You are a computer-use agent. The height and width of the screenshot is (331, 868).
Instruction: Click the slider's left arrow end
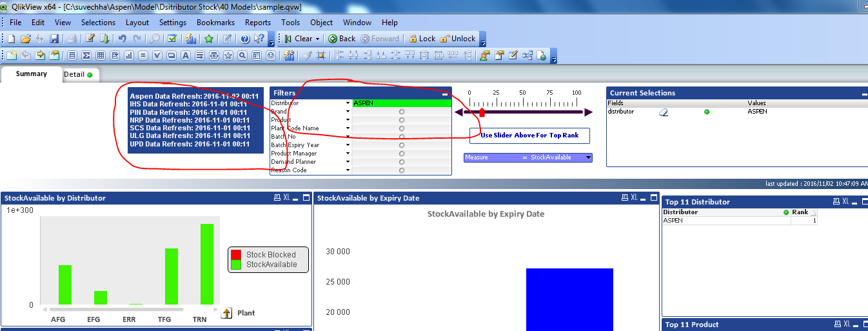coord(459,112)
